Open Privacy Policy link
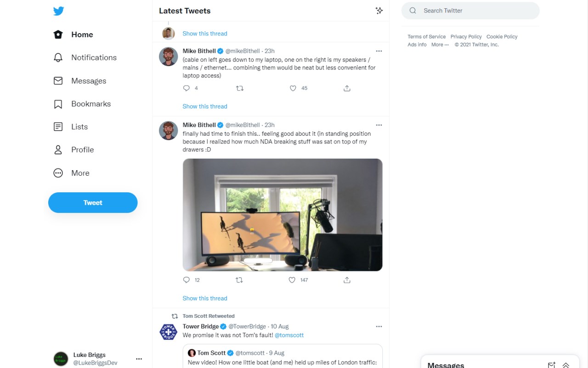 tap(466, 37)
